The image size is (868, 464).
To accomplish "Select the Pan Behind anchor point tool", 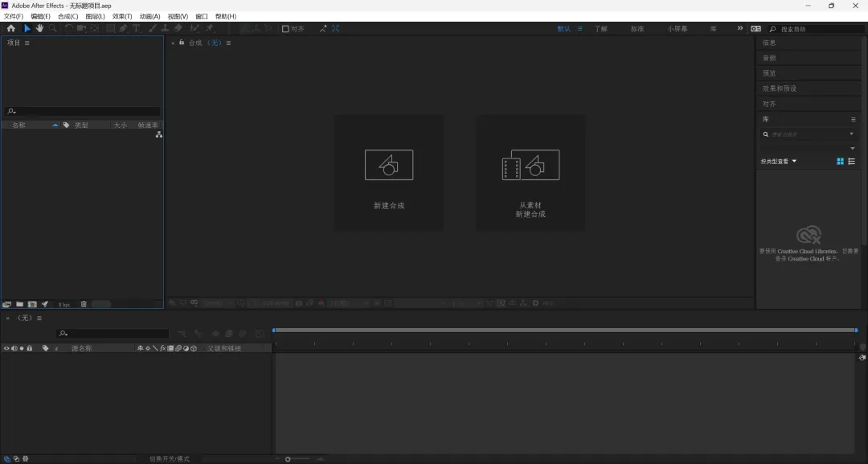I will point(95,28).
